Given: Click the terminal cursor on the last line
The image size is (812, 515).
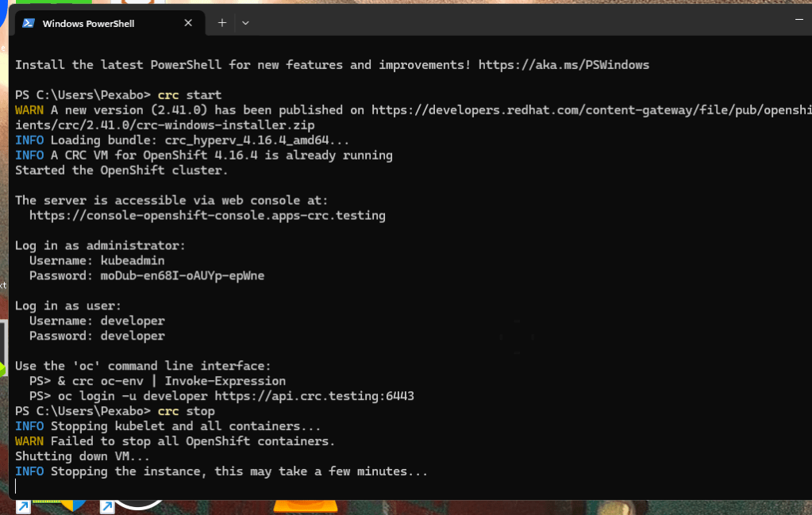Looking at the screenshot, I should click(x=16, y=486).
